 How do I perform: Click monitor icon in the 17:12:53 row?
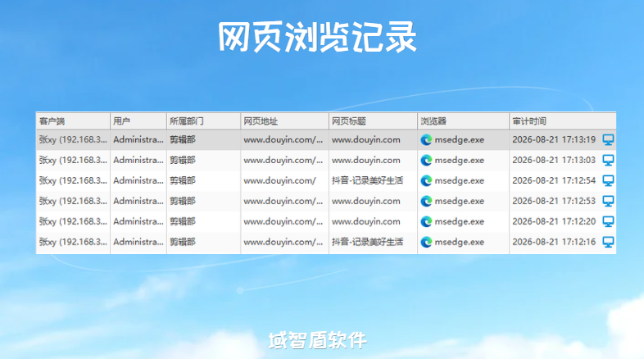point(608,201)
